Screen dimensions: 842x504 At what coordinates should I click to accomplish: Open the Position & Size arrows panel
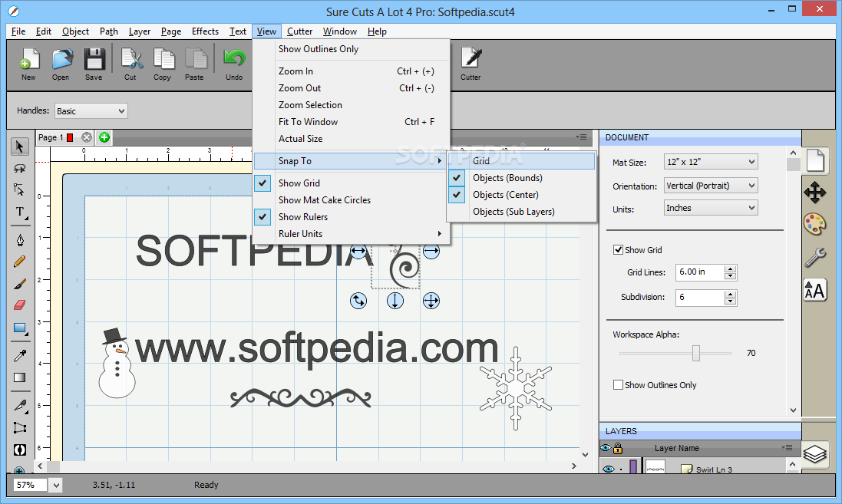814,192
